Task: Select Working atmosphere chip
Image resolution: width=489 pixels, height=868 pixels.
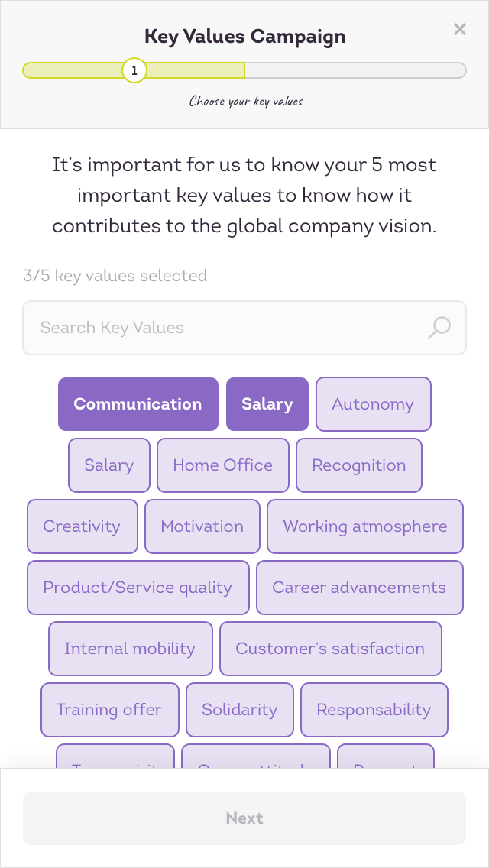Action: pos(365,526)
